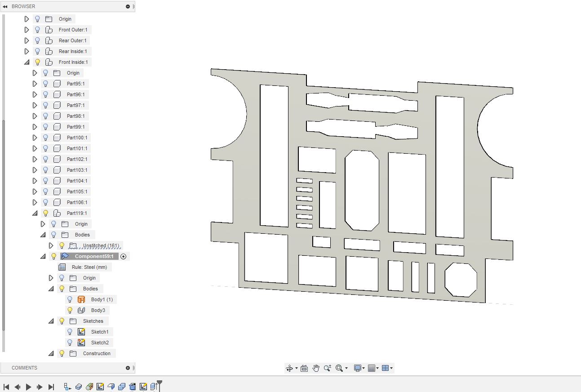This screenshot has width=581, height=392.
Task: Select the Pan tool in the navigation bar
Action: 315,368
